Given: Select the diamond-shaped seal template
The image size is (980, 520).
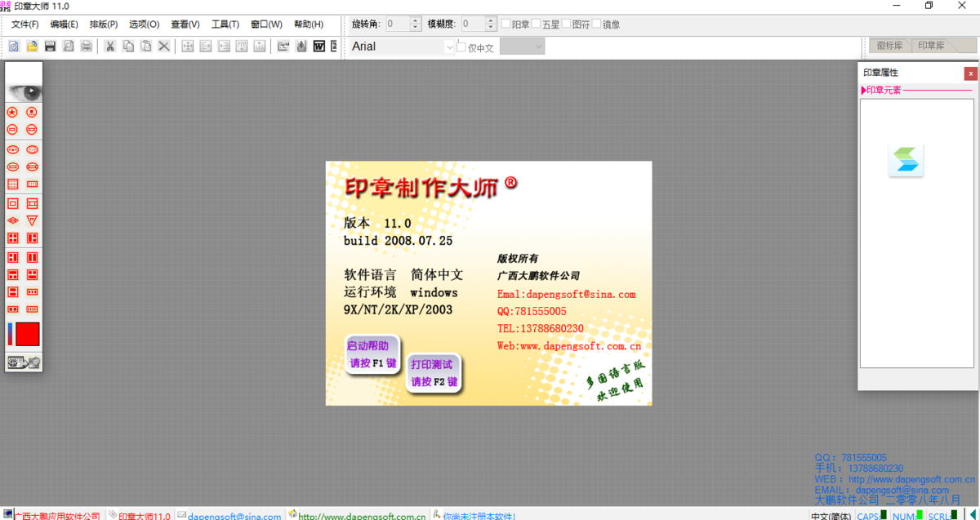Looking at the screenshot, I should 13,220.
